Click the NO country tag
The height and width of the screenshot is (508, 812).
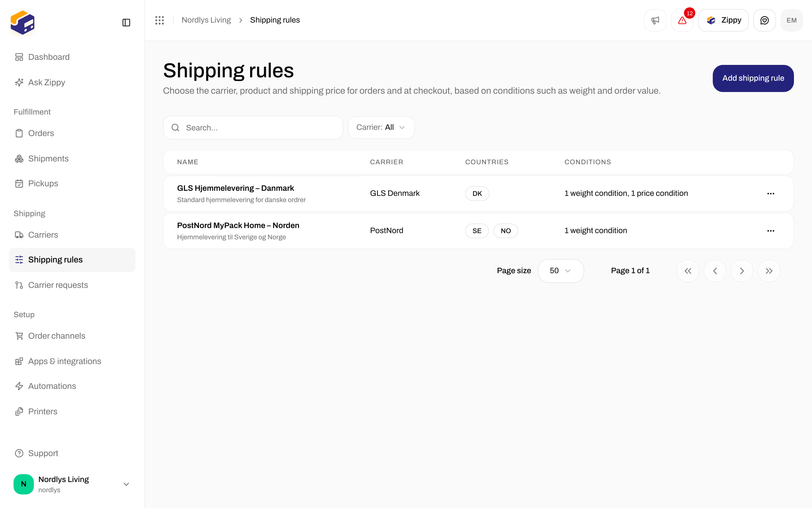coord(506,231)
